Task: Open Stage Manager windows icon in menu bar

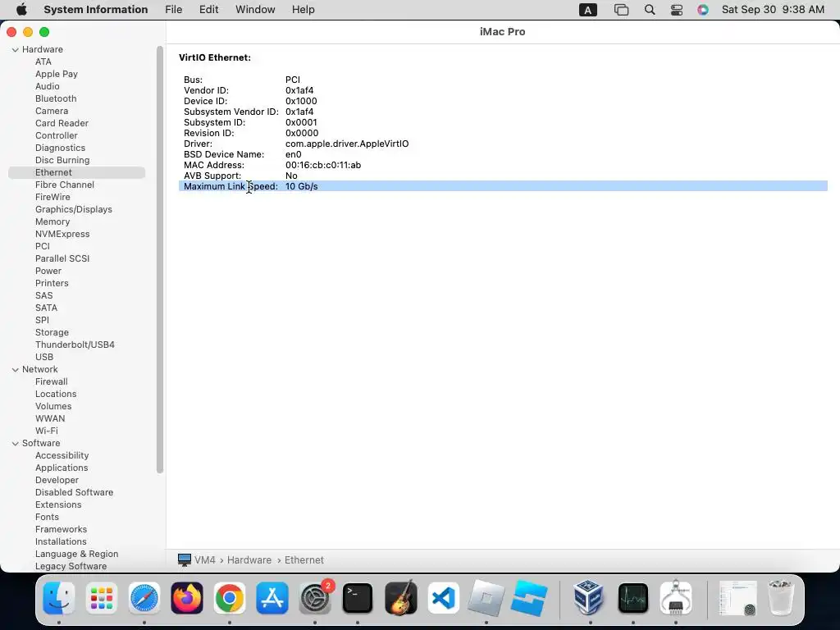Action: (x=621, y=10)
